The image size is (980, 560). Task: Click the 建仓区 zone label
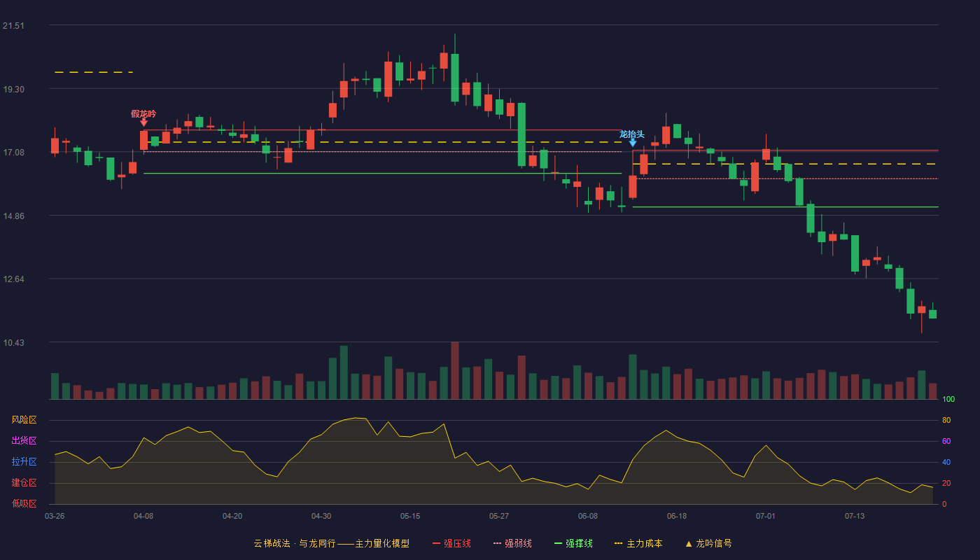pos(24,483)
